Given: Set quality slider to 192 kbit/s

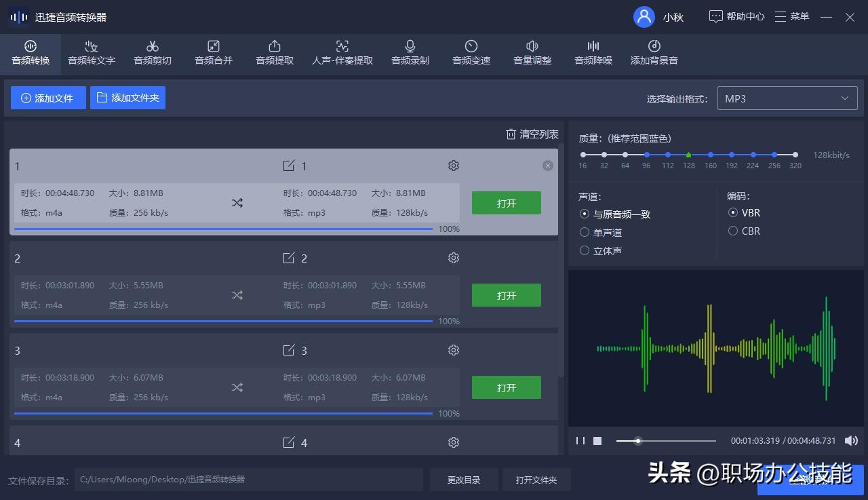Looking at the screenshot, I should [x=732, y=155].
